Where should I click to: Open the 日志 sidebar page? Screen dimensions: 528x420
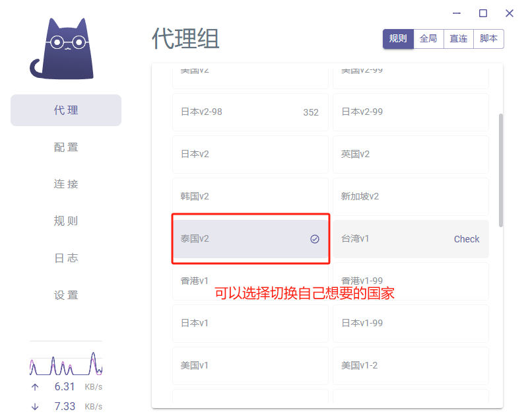pos(66,258)
